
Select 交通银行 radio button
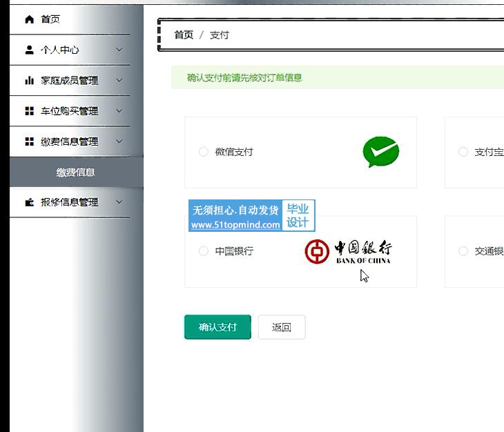(463, 251)
